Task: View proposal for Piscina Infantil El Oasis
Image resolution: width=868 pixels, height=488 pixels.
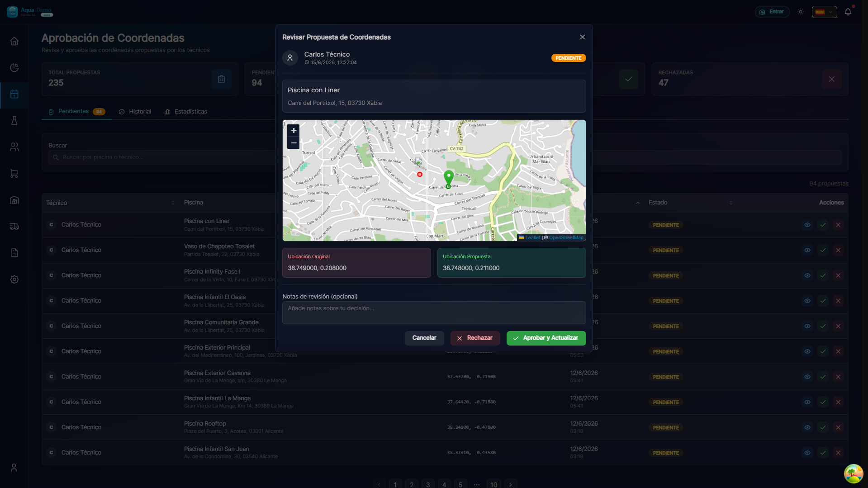Action: pyautogui.click(x=807, y=301)
